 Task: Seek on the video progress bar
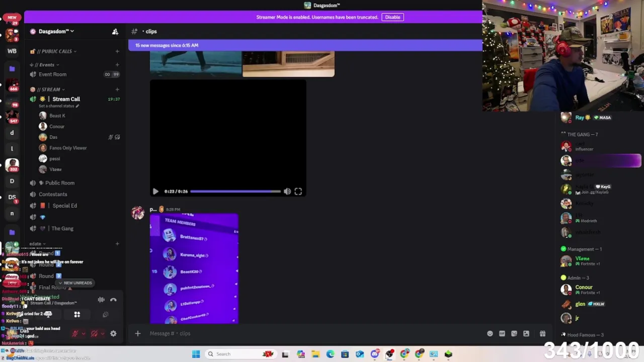click(x=235, y=191)
